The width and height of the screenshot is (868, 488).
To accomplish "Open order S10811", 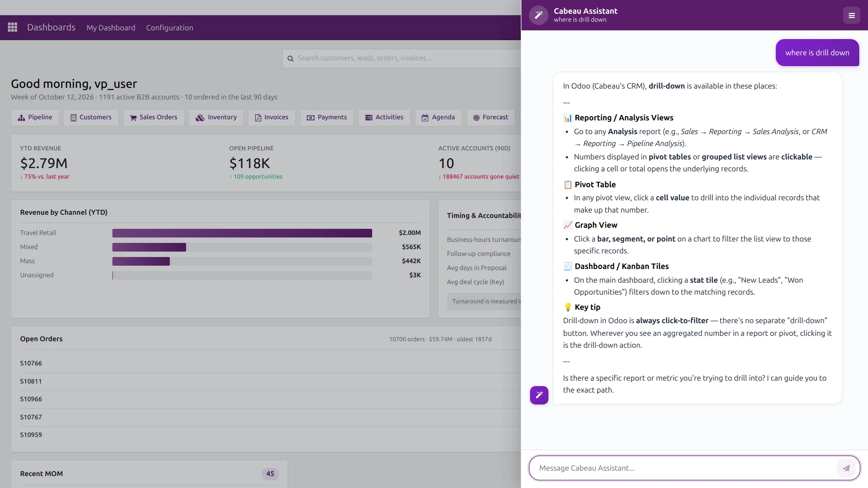I will (x=31, y=381).
